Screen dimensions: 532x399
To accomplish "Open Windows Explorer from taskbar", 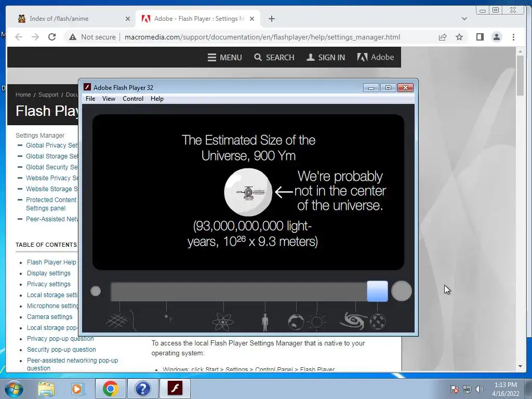I will click(46, 389).
